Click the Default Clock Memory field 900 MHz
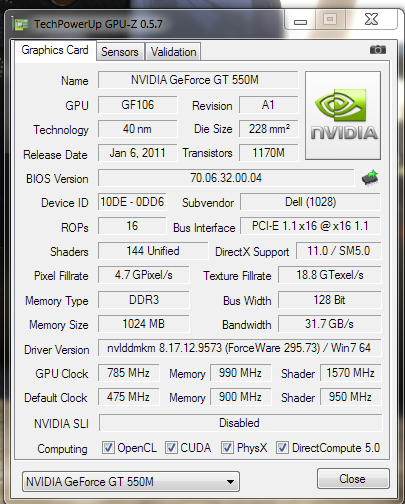The height and width of the screenshot is (504, 405). [240, 397]
